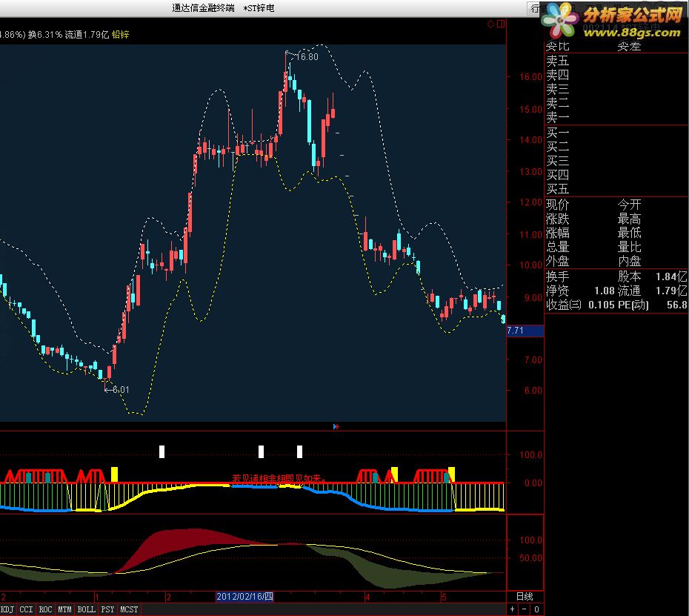Switch to the KDJ indicator tab
The width and height of the screenshot is (689, 616).
[7, 609]
